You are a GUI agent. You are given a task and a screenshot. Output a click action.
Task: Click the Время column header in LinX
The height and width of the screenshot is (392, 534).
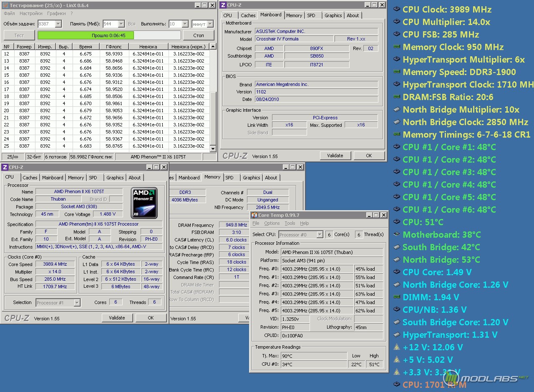coord(86,47)
